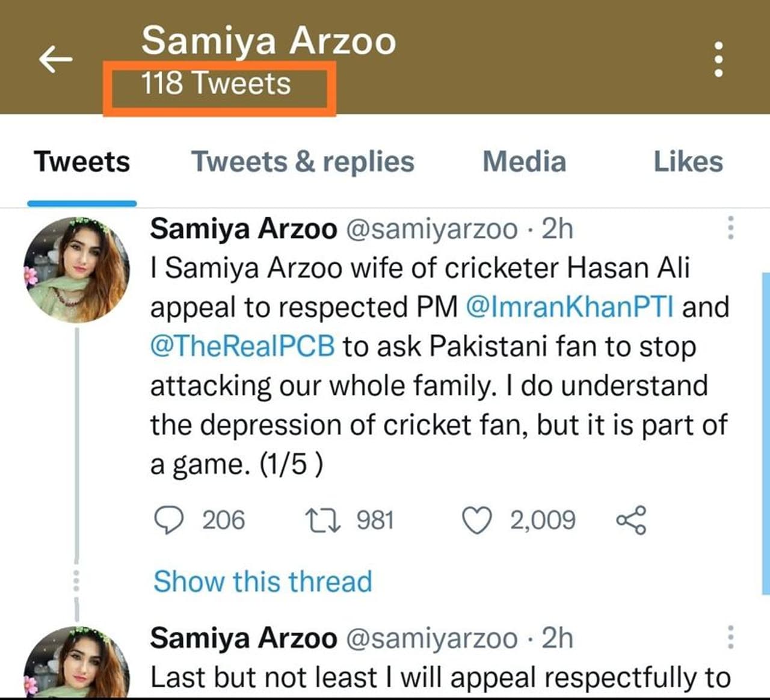This screenshot has width=770, height=700.
Task: Click the share icon on first tweet
Action: [x=631, y=521]
